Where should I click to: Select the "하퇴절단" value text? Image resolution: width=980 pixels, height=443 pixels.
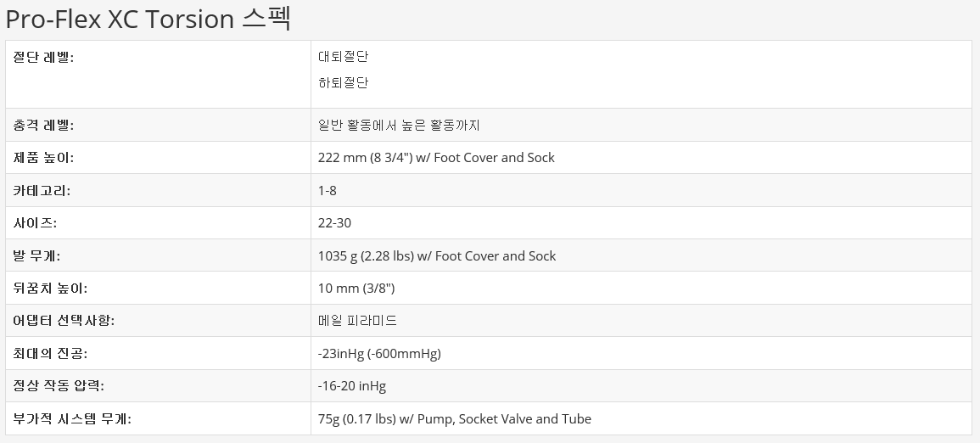[x=344, y=82]
